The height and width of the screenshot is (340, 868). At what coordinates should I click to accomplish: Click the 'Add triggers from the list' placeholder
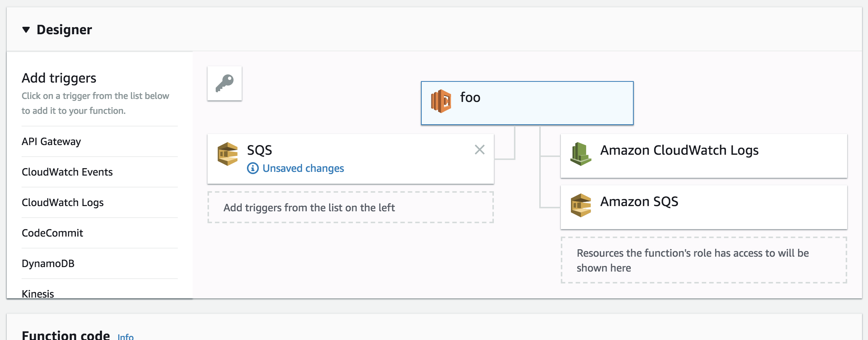[x=350, y=208]
